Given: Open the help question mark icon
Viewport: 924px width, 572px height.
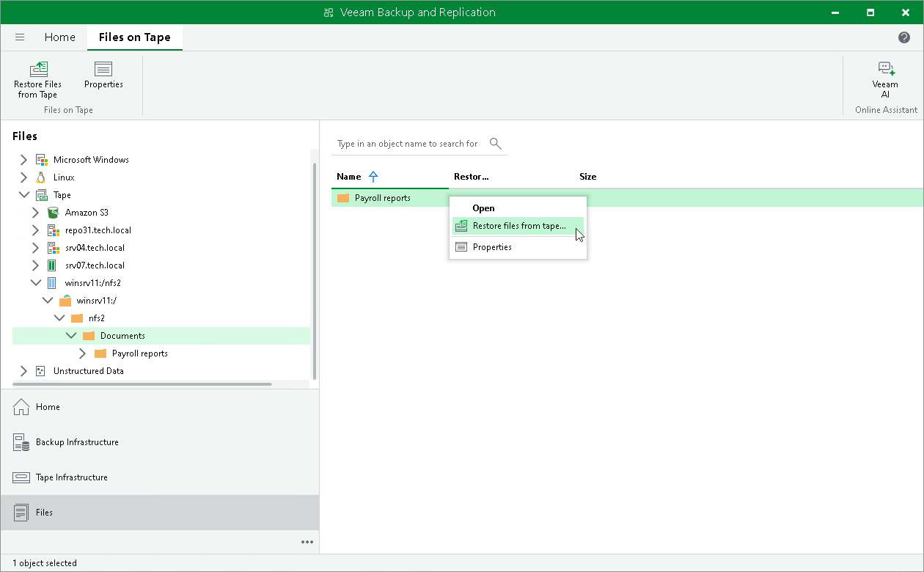Looking at the screenshot, I should [x=904, y=37].
